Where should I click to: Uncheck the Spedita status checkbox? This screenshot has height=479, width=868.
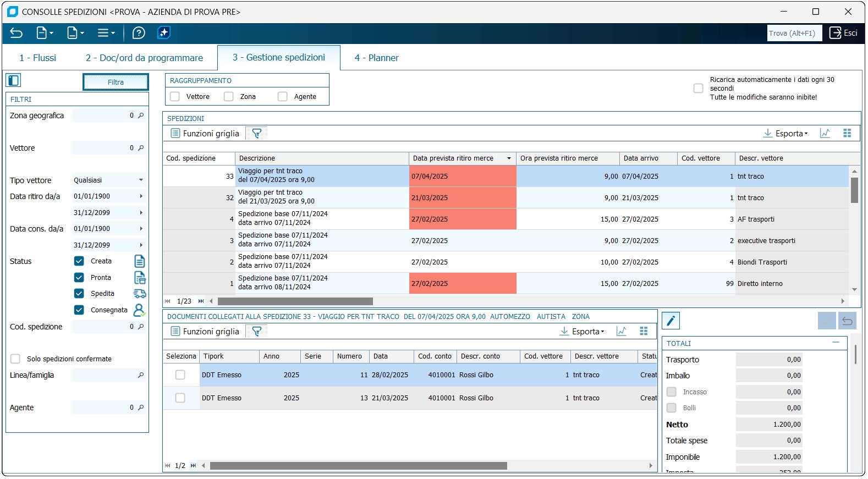(79, 294)
